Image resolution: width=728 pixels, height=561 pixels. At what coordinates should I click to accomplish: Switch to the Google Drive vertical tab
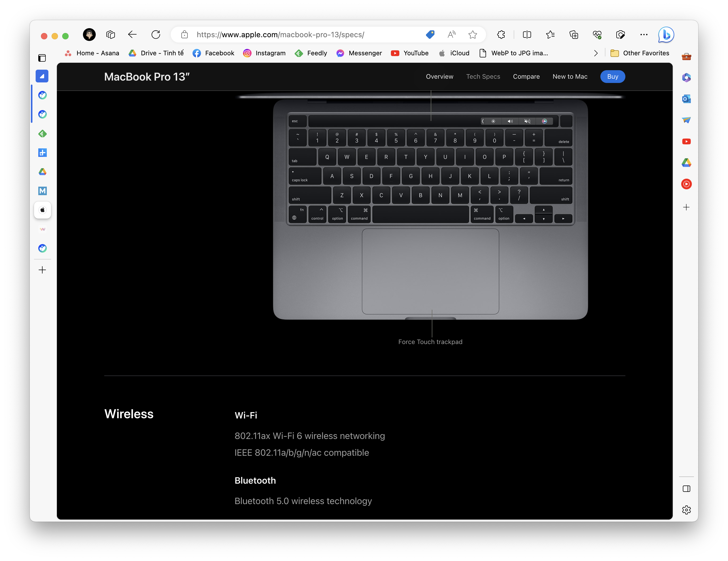point(42,172)
